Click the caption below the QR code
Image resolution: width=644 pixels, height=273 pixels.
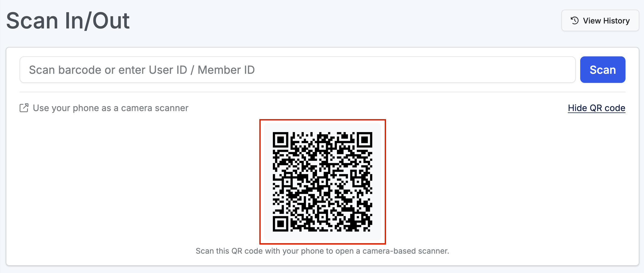(x=322, y=251)
